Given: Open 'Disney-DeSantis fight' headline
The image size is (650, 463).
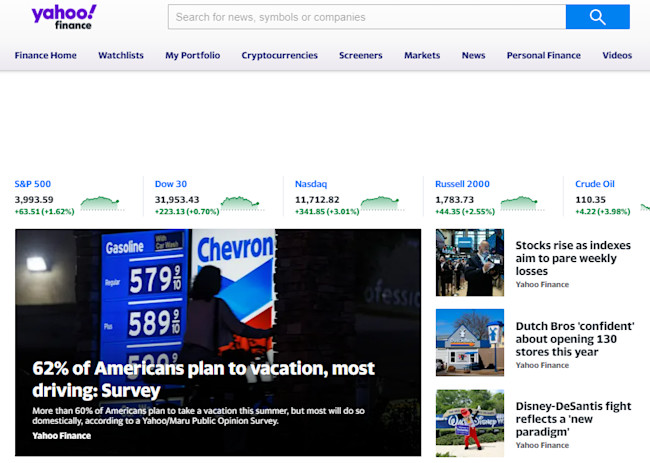Looking at the screenshot, I should point(573,419).
